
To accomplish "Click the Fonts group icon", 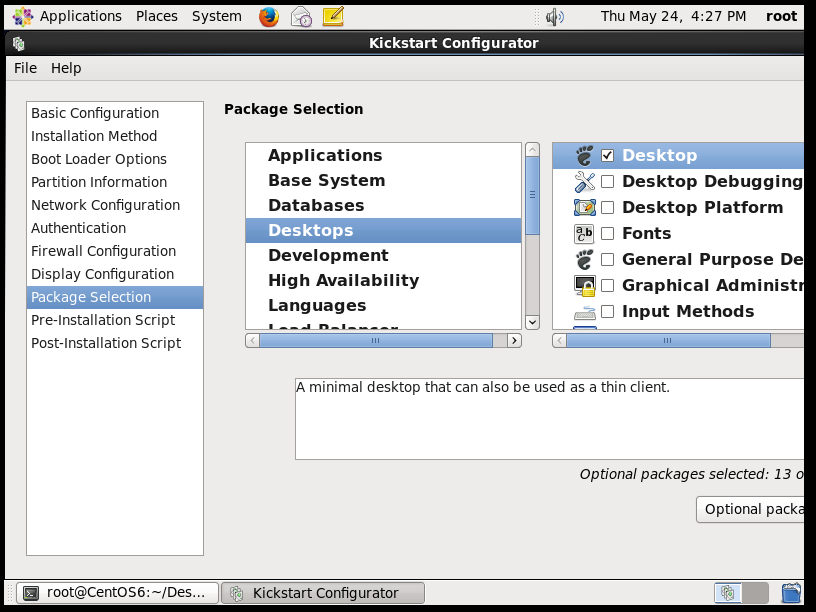I will click(584, 233).
